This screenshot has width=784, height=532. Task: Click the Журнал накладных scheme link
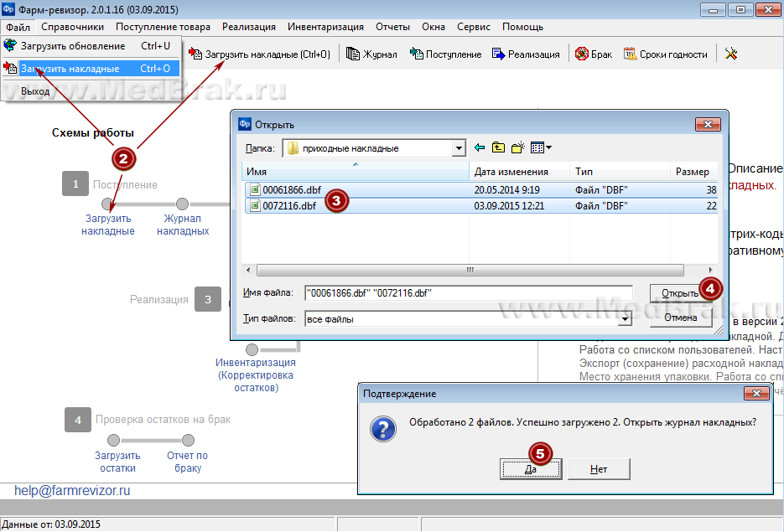183,225
